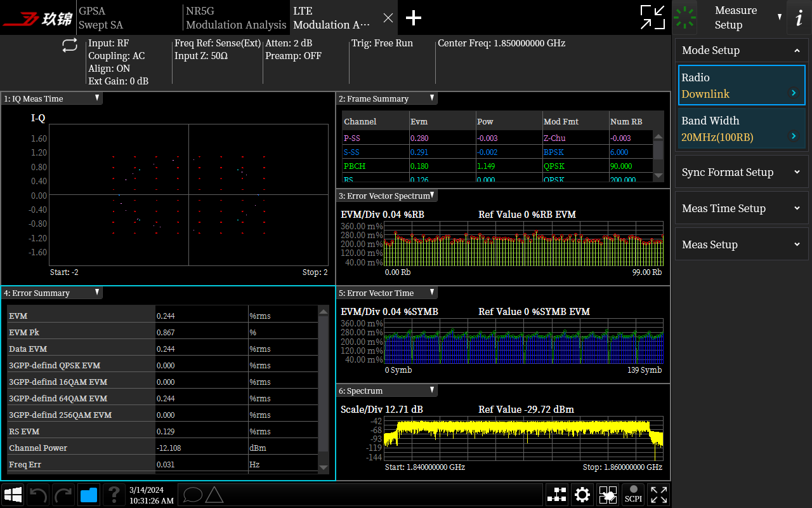
Task: Open the block diagram hierarchy icon
Action: coord(558,495)
